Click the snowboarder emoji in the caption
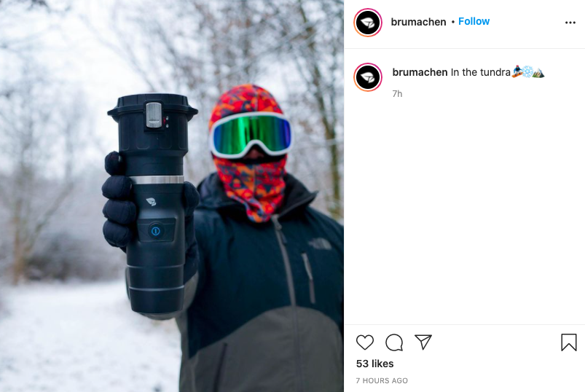The height and width of the screenshot is (392, 585). tap(517, 71)
